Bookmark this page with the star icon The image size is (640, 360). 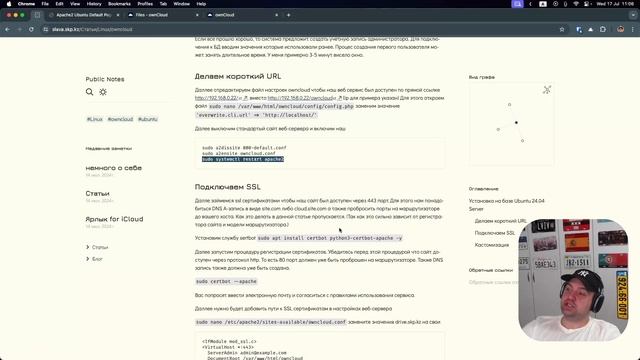point(562,29)
